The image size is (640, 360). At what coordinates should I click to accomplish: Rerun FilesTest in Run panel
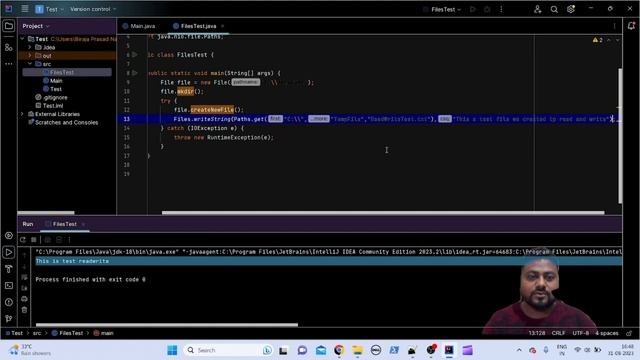pos(23,240)
